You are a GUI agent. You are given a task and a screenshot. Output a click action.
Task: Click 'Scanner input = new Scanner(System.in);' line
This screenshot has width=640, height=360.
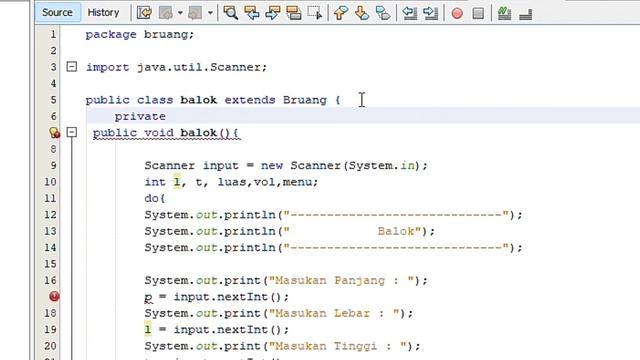286,166
